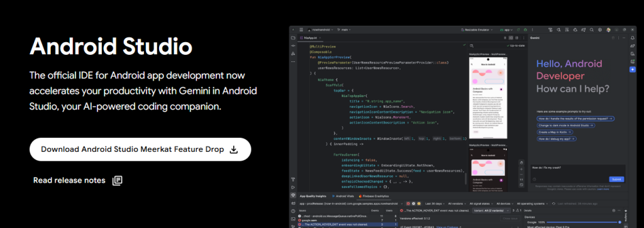This screenshot has height=228, width=644.
Task: Click the preview zoom-to-fit icon
Action: pos(521,185)
